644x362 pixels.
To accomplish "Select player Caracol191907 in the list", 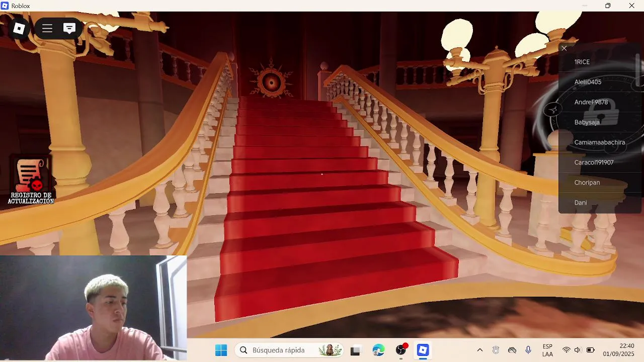I will pos(599,162).
